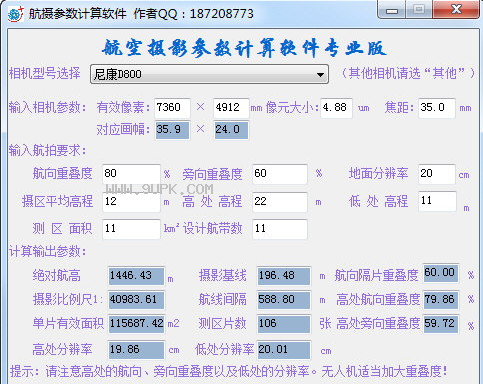Click the 绝对航高 output 1446.43

137,276
